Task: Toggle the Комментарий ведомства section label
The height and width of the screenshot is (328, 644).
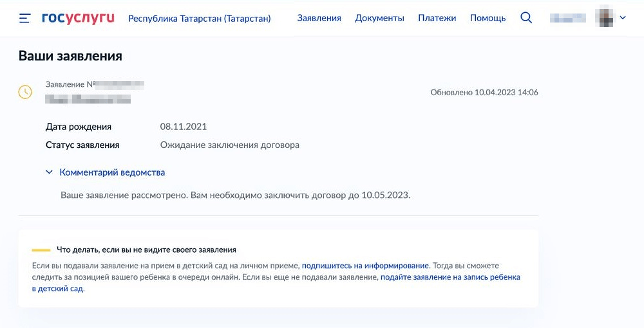Action: click(x=112, y=172)
